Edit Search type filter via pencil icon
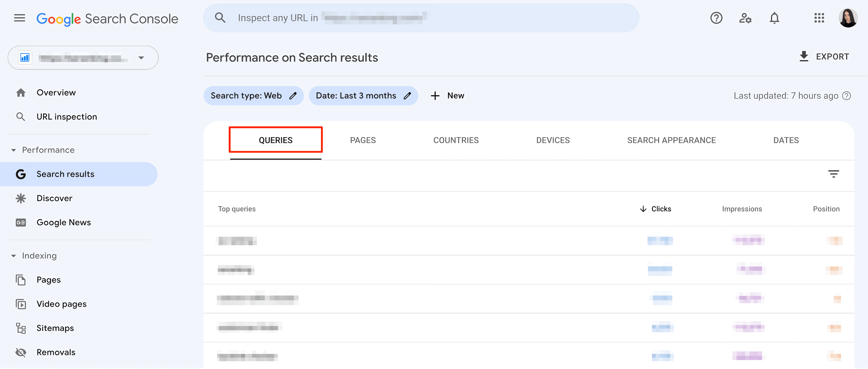 point(293,96)
